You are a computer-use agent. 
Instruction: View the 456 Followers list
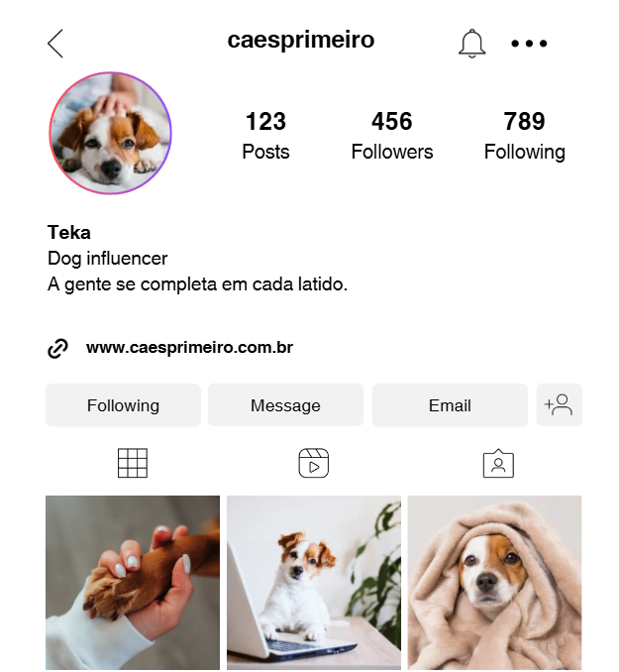click(x=392, y=135)
